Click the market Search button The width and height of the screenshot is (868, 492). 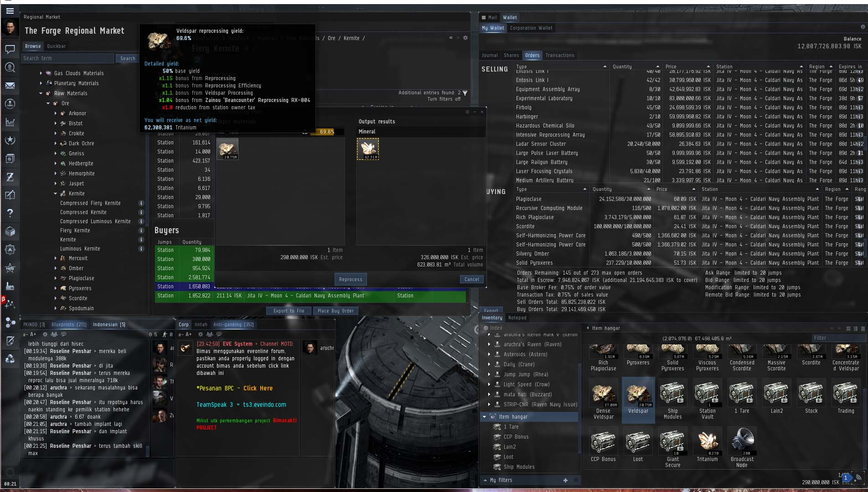(x=128, y=58)
